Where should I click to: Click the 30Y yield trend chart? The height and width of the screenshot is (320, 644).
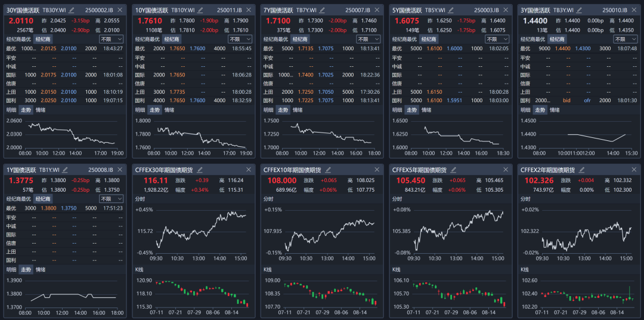(65, 136)
